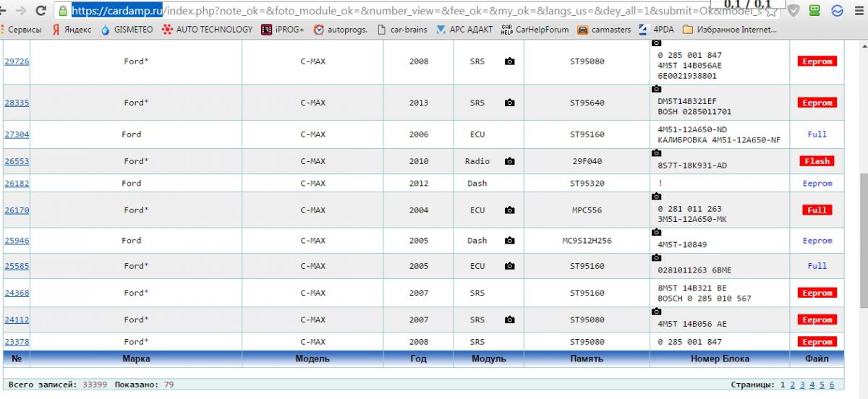Download Full file for row 27304

click(817, 134)
